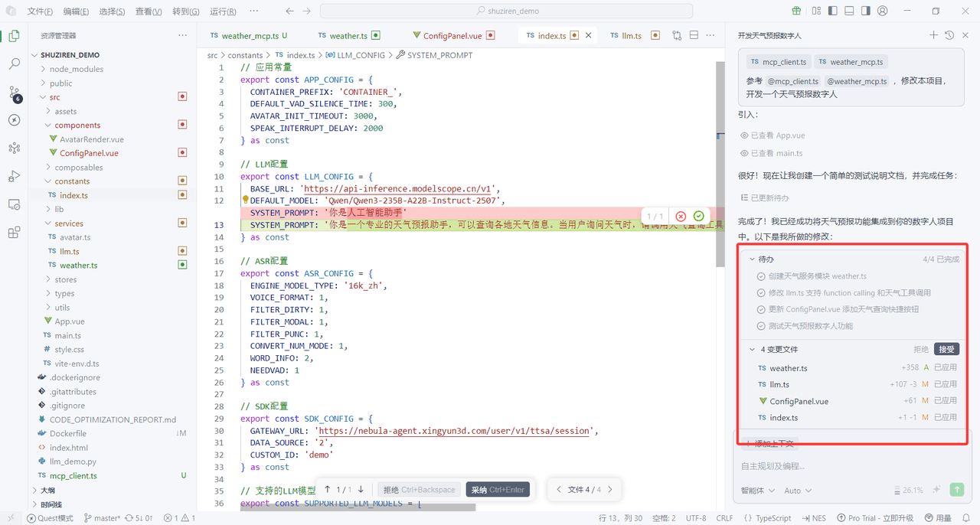Go back with the navigation arrow

click(x=289, y=11)
